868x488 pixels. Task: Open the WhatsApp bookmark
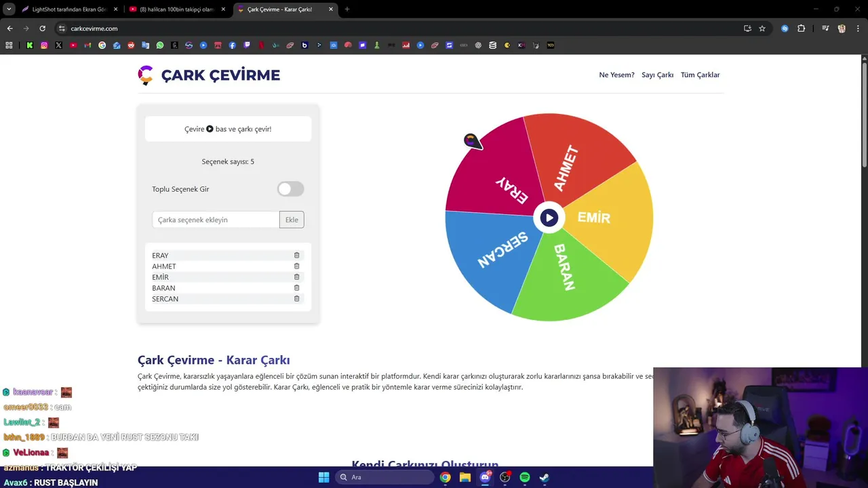[160, 45]
